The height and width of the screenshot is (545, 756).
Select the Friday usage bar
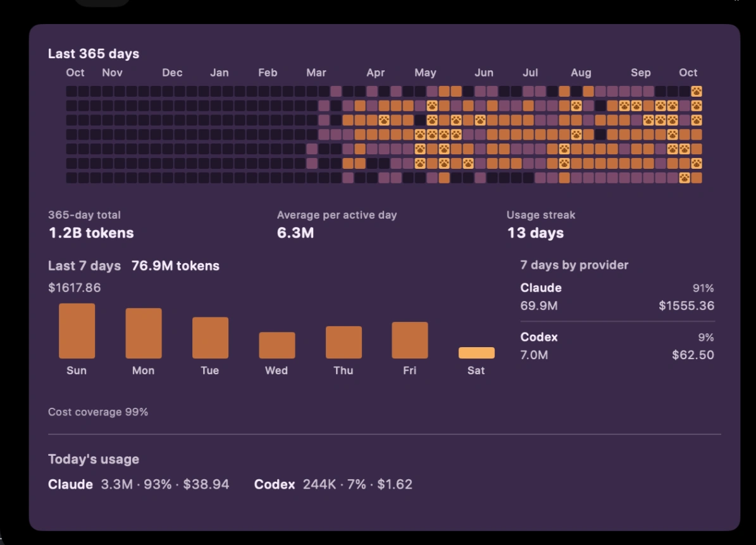410,340
